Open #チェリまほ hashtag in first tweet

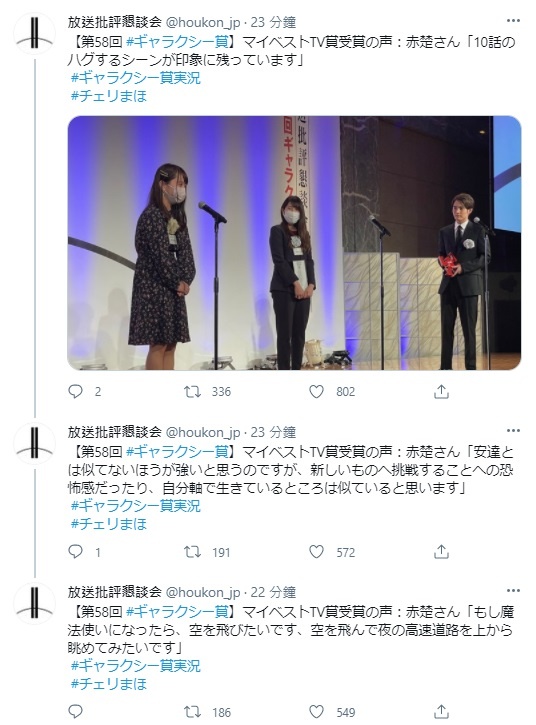tap(109, 96)
